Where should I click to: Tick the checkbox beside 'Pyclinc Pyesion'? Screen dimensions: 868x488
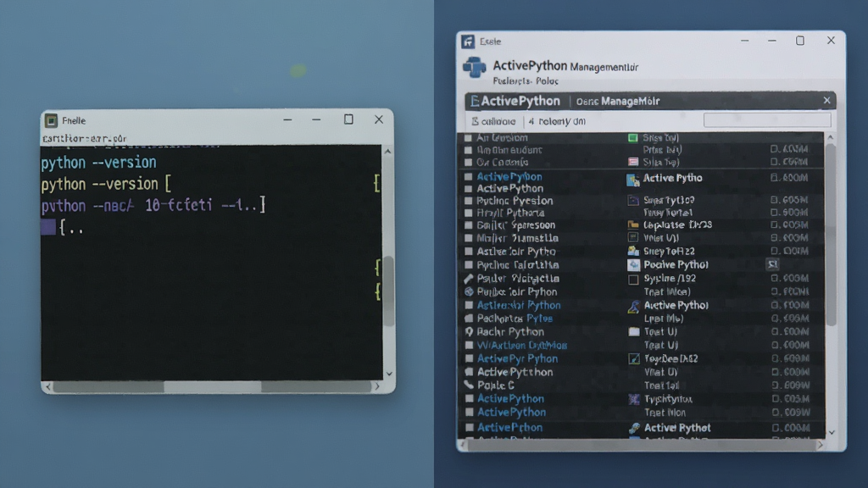(x=468, y=201)
